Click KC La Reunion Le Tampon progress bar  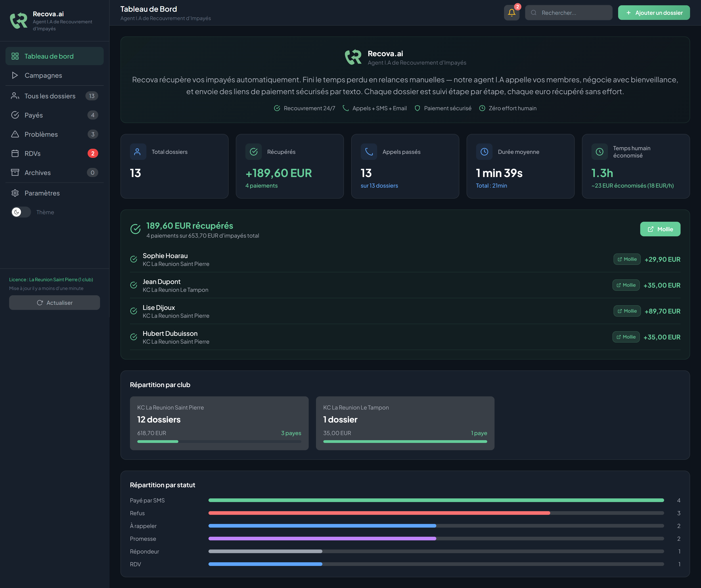tap(405, 441)
